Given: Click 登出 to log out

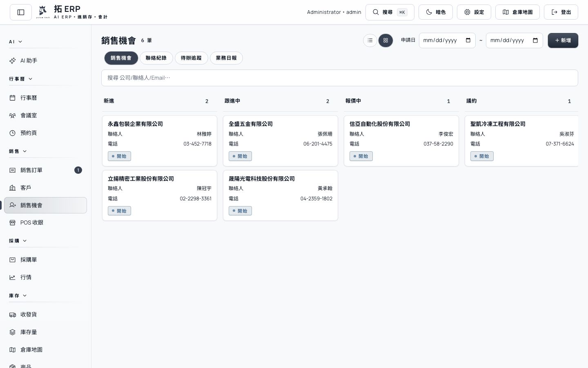Looking at the screenshot, I should click(561, 12).
